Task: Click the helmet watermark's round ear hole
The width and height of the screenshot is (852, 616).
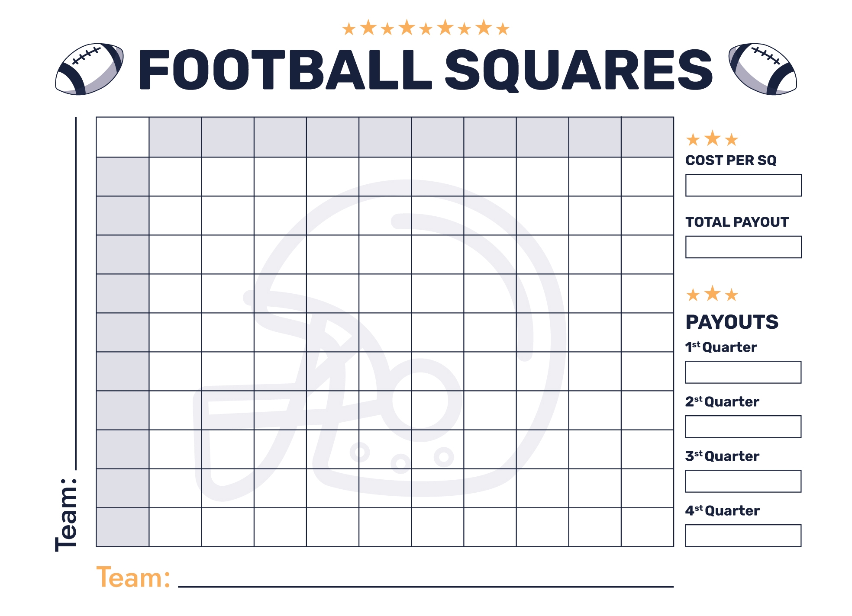Action: pyautogui.click(x=420, y=400)
